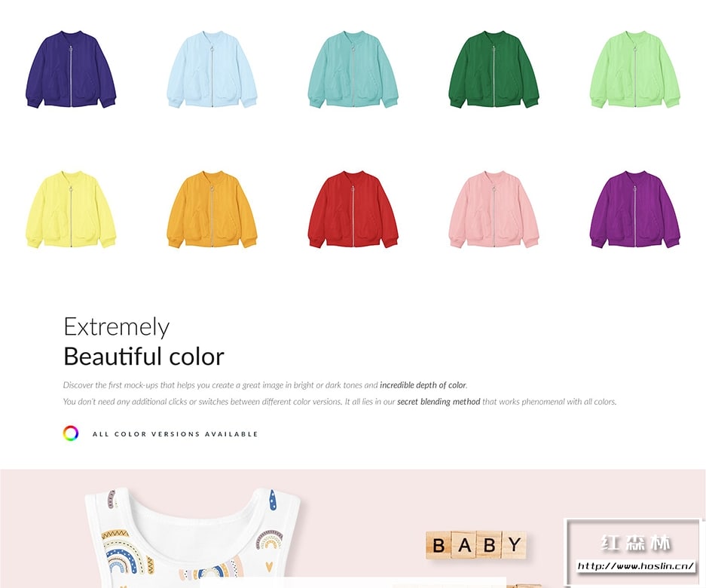Click the 'Beautiful color' heading
This screenshot has width=706, height=588.
pos(144,357)
